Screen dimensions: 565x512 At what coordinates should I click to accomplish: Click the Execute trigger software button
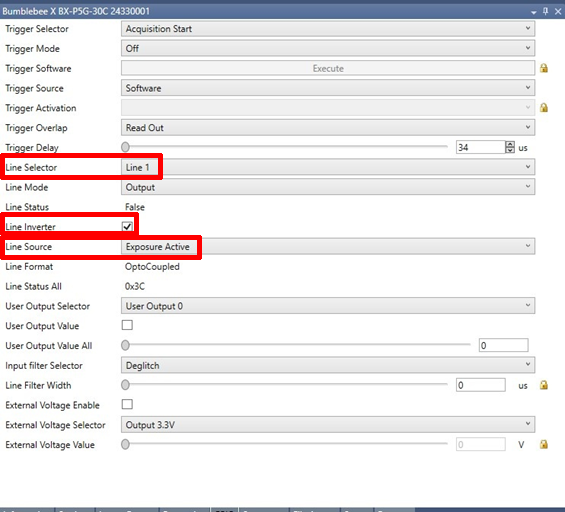coord(328,68)
